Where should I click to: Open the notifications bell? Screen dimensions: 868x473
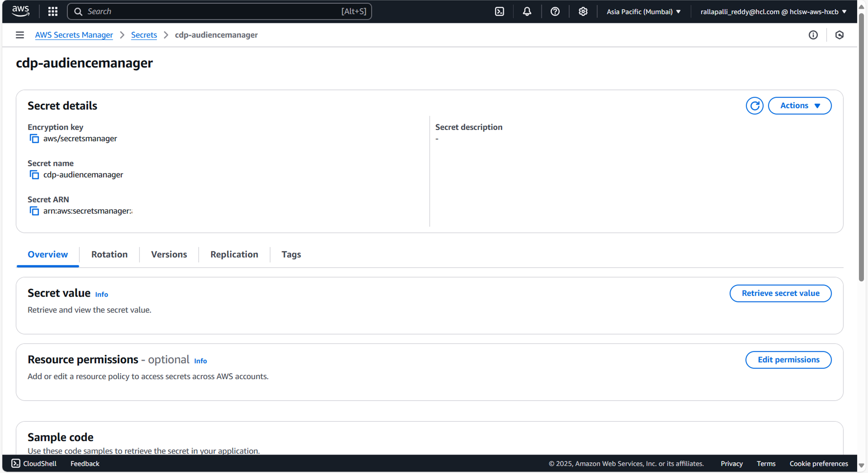pos(527,12)
